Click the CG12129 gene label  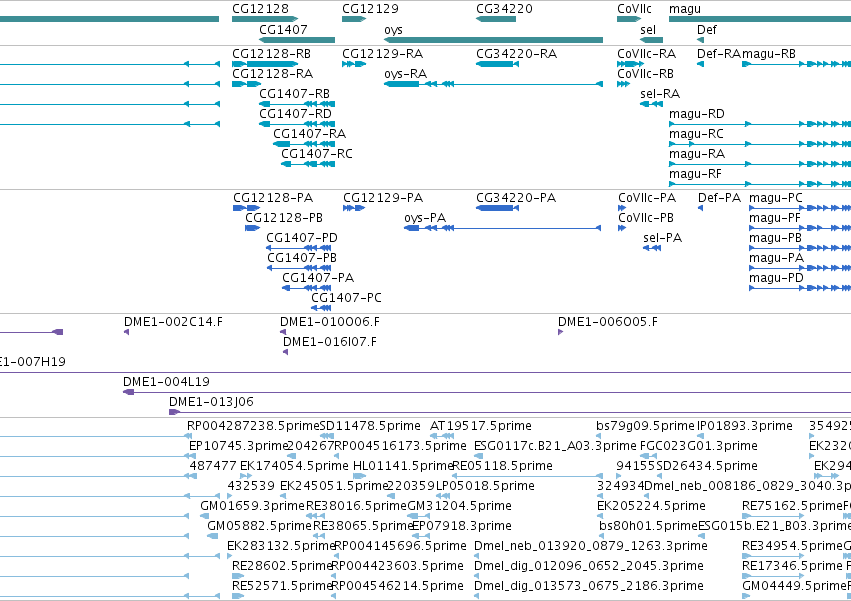370,9
